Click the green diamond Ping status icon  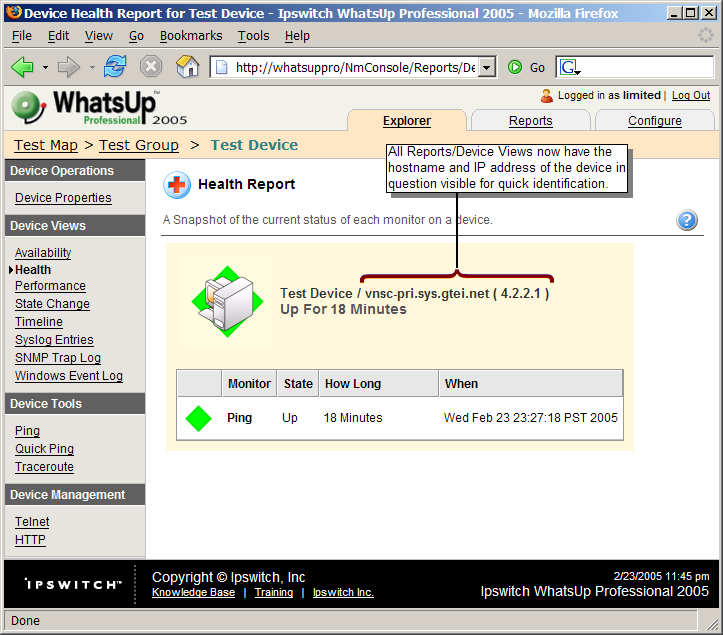[199, 418]
